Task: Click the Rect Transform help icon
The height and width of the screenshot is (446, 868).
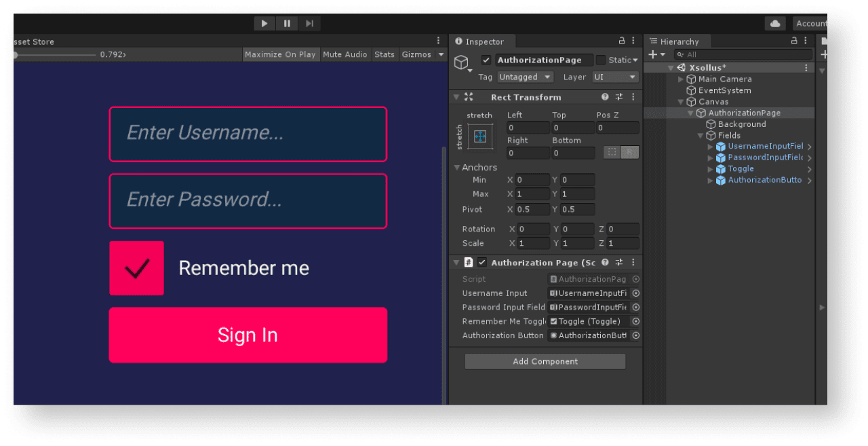Action: (605, 97)
